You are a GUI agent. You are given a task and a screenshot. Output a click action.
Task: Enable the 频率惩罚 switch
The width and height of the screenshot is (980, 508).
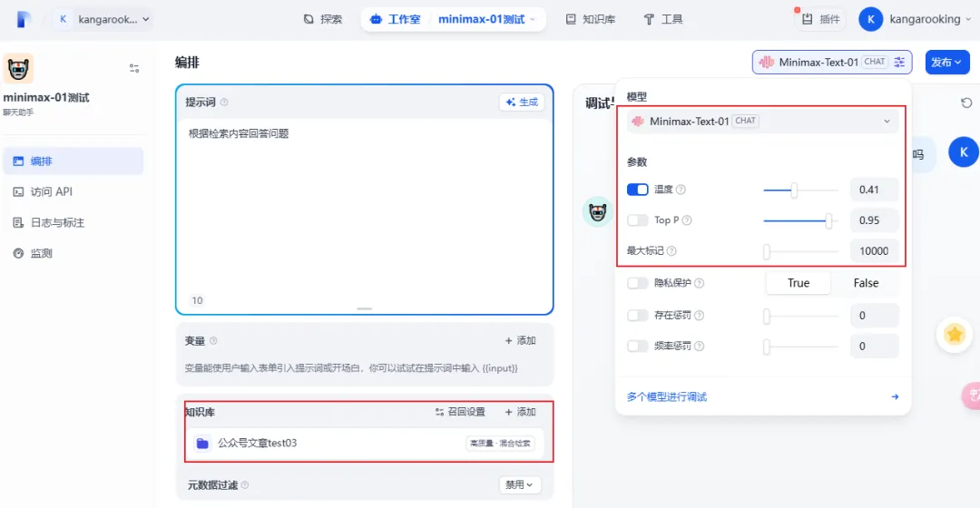(x=638, y=347)
